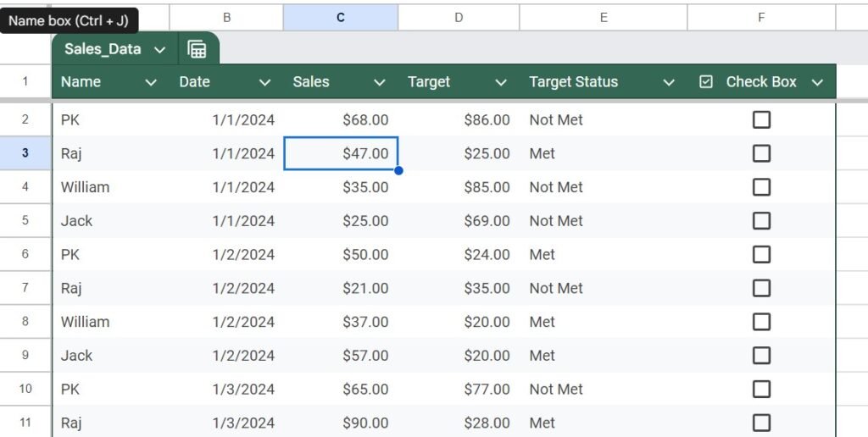Select column B header
The image size is (868, 437).
[x=226, y=17]
